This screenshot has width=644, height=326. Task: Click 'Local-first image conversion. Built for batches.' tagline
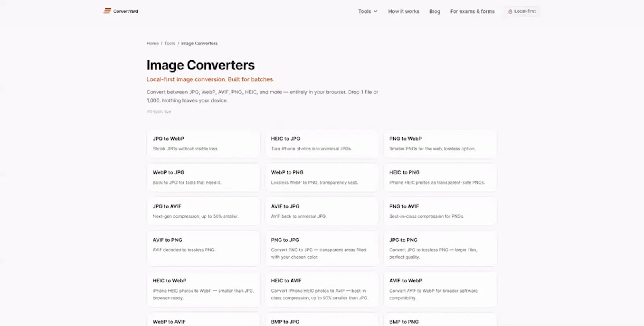pyautogui.click(x=211, y=79)
